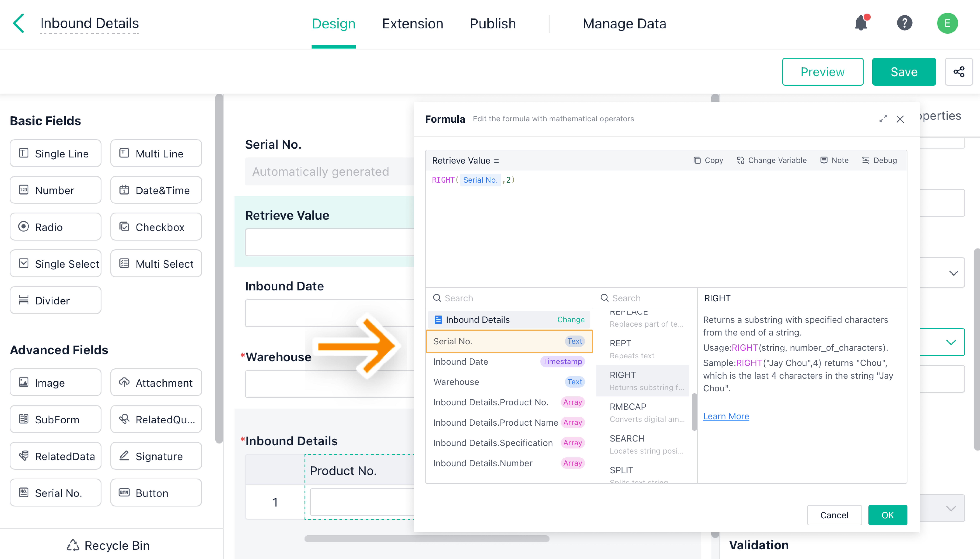Switch to the Extension tab
This screenshot has width=980, height=559.
point(412,24)
